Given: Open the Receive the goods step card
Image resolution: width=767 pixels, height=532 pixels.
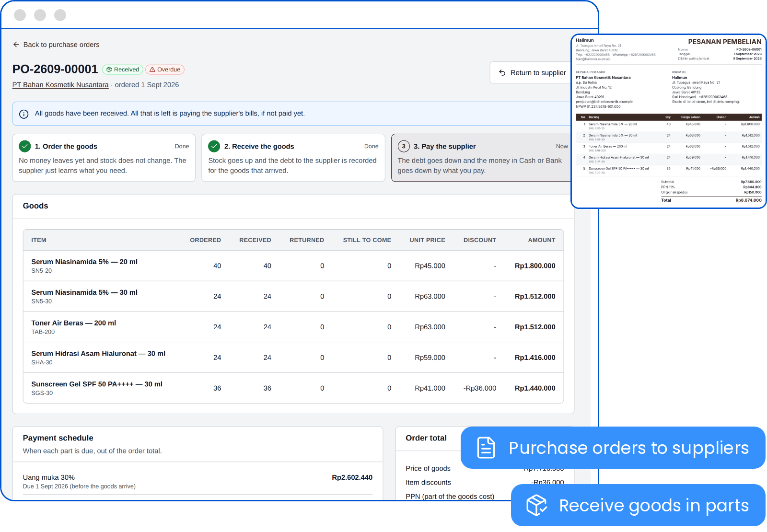Looking at the screenshot, I should click(x=293, y=158).
